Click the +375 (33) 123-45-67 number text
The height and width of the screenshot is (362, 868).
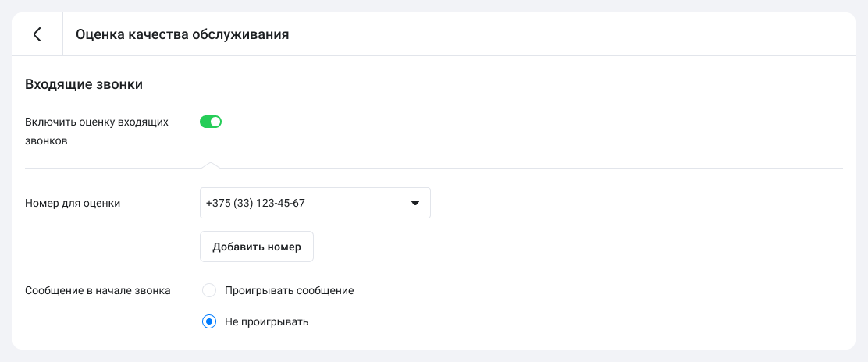[x=255, y=203]
